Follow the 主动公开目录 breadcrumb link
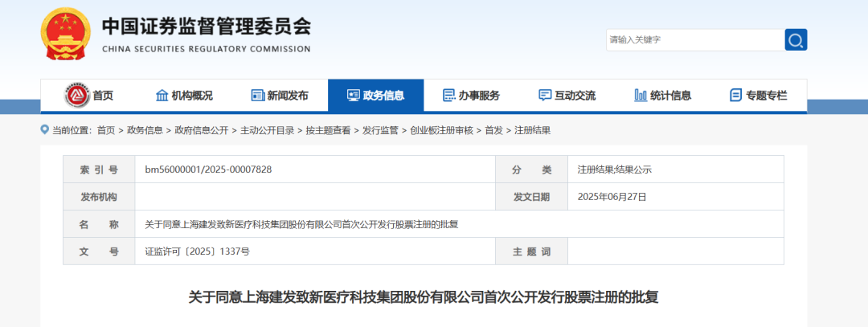Viewport: 868px width, 327px height. tap(268, 131)
